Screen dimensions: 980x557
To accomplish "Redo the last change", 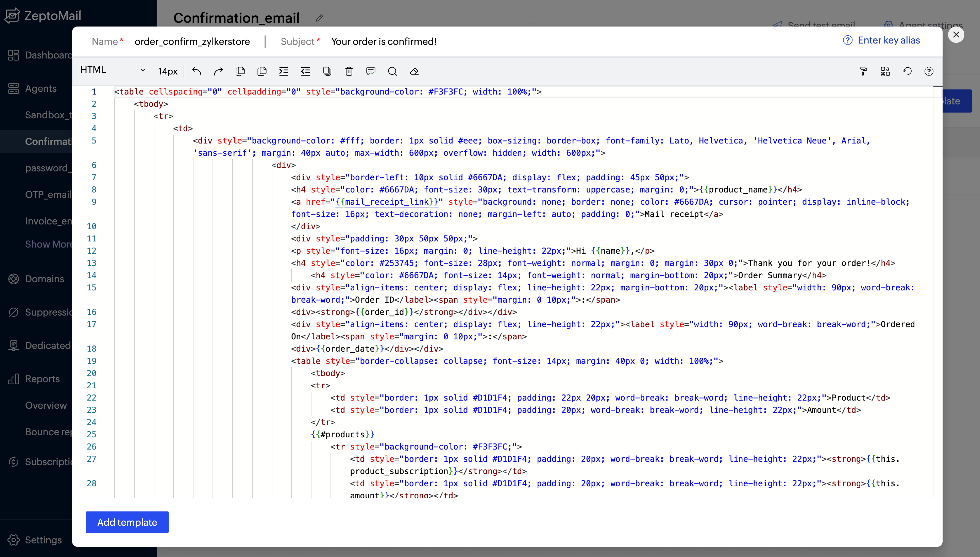I will point(218,71).
